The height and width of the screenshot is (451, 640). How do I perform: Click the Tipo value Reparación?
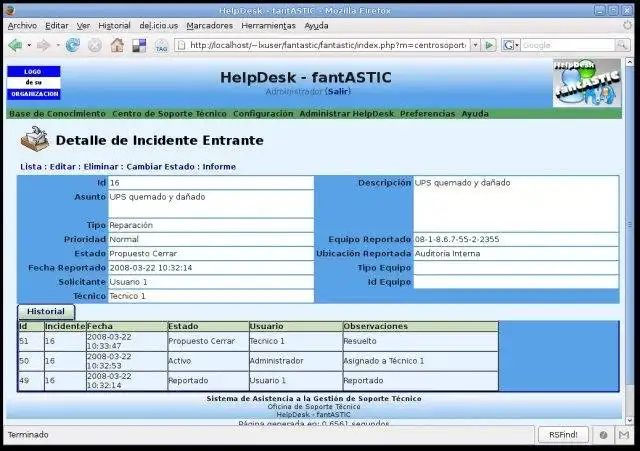(211, 225)
